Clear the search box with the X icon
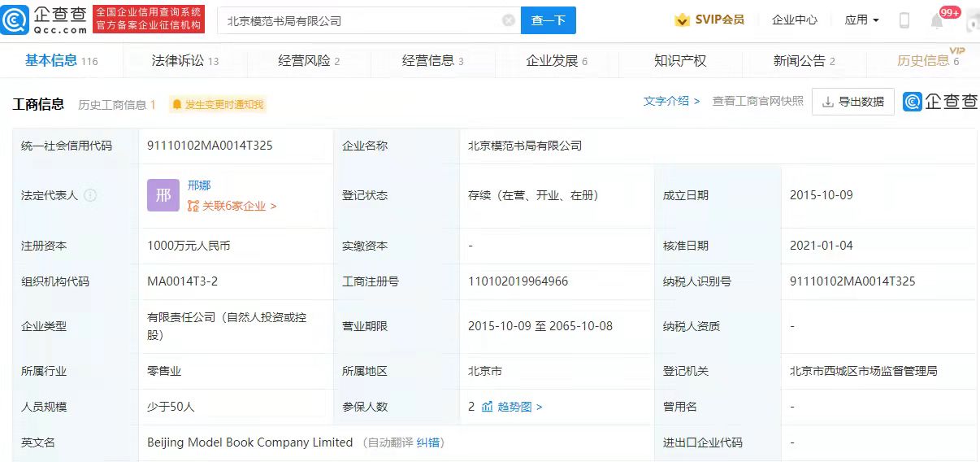This screenshot has width=980, height=462. [509, 20]
